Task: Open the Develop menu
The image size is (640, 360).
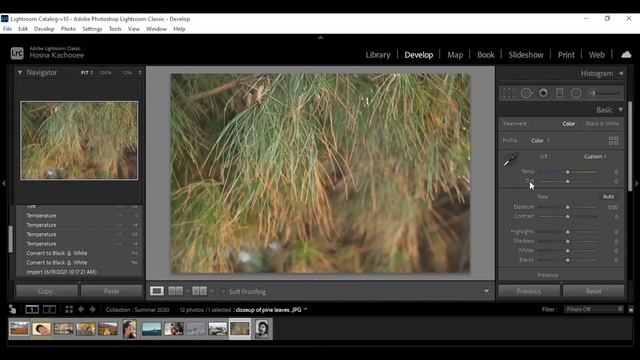Action: pyautogui.click(x=44, y=29)
